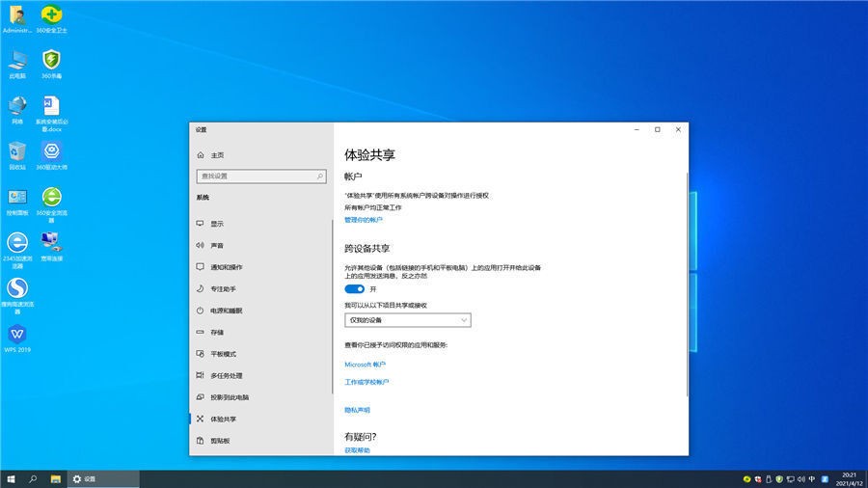This screenshot has width=868, height=488.
Task: Expand the 仅我的设备 dropdown
Action: click(x=407, y=320)
